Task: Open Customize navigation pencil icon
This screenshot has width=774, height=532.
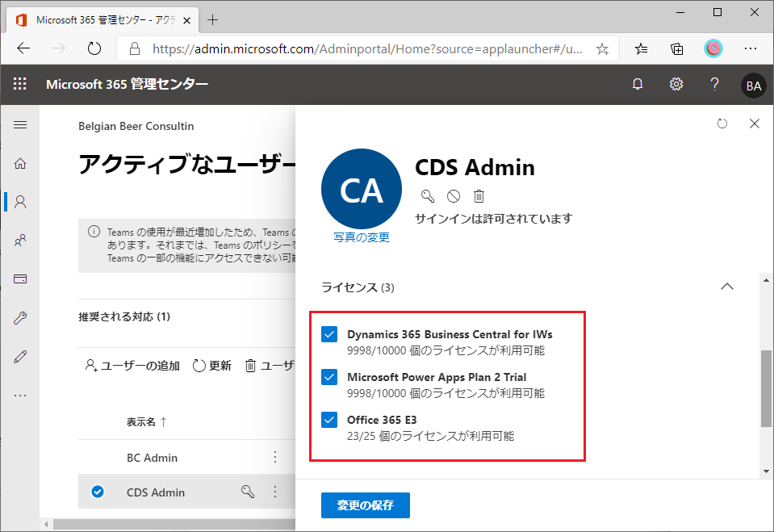Action: (x=20, y=356)
